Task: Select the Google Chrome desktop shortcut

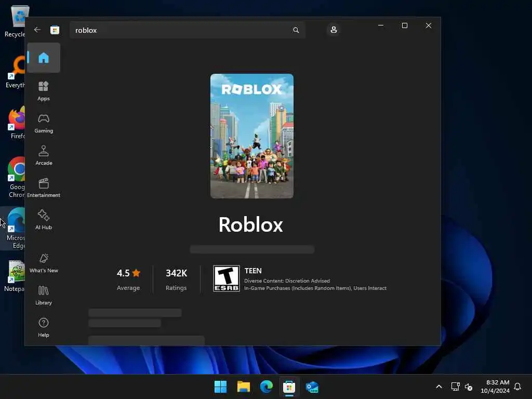Action: (x=16, y=177)
